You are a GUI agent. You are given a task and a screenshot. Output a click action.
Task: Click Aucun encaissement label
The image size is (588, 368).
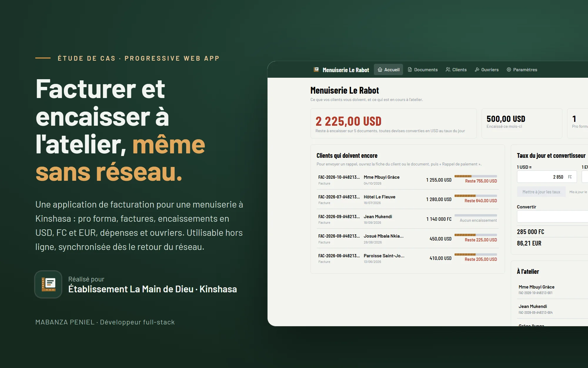pos(478,221)
